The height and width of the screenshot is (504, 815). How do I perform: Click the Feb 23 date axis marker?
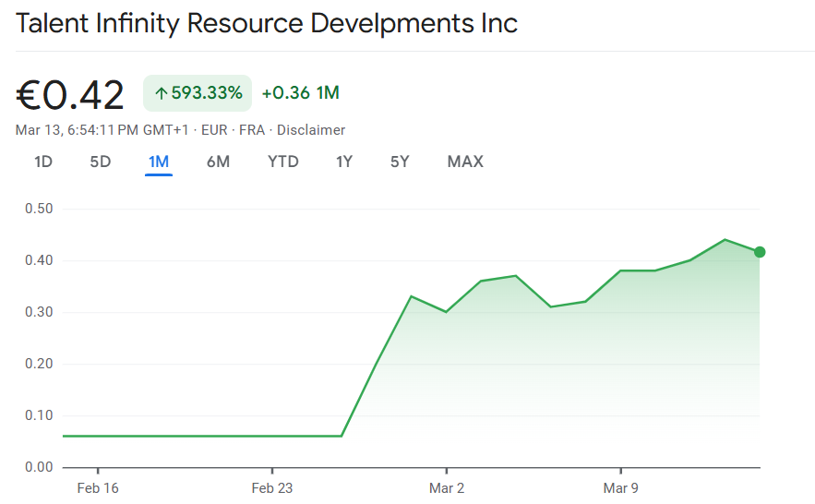coord(272,487)
